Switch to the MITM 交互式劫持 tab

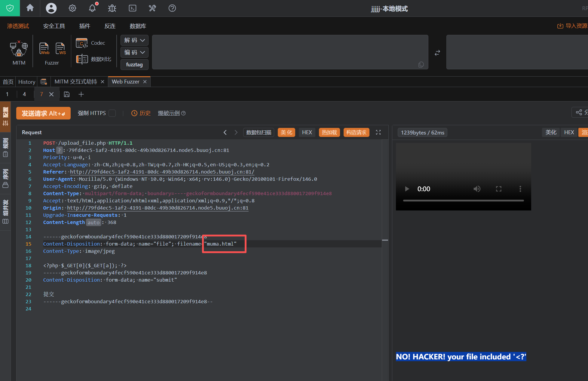click(76, 82)
